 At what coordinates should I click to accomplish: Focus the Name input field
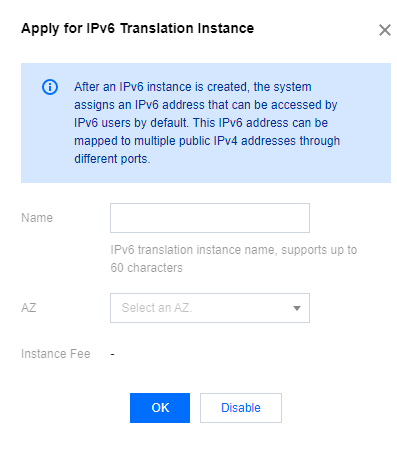point(210,218)
